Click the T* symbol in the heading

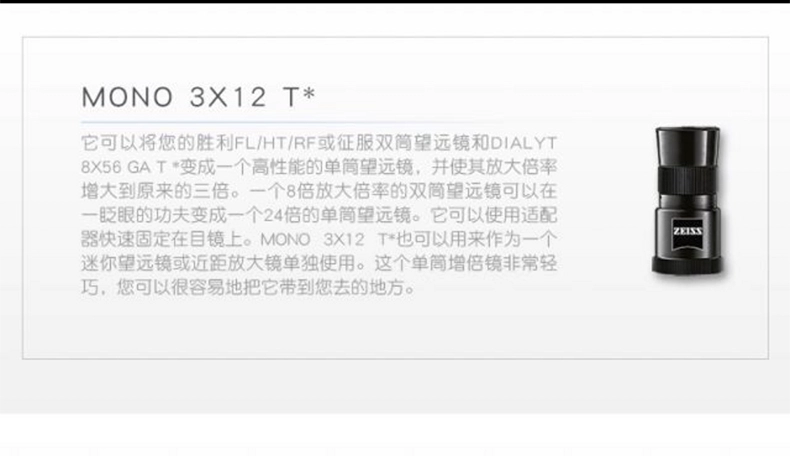(299, 96)
